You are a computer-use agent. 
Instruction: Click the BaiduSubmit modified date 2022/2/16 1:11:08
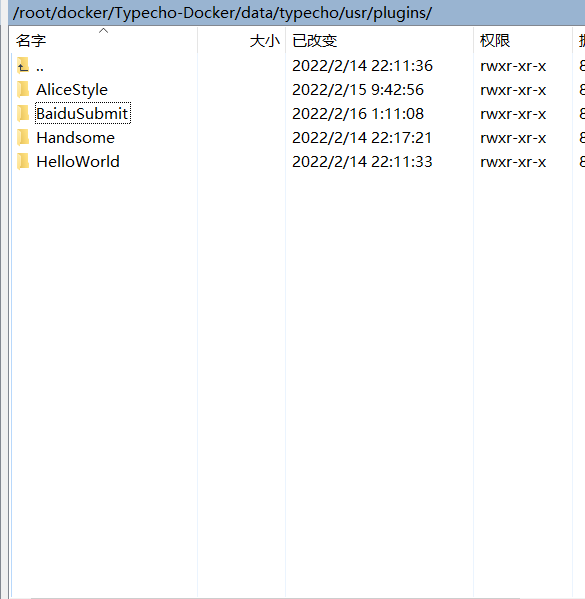pos(358,113)
